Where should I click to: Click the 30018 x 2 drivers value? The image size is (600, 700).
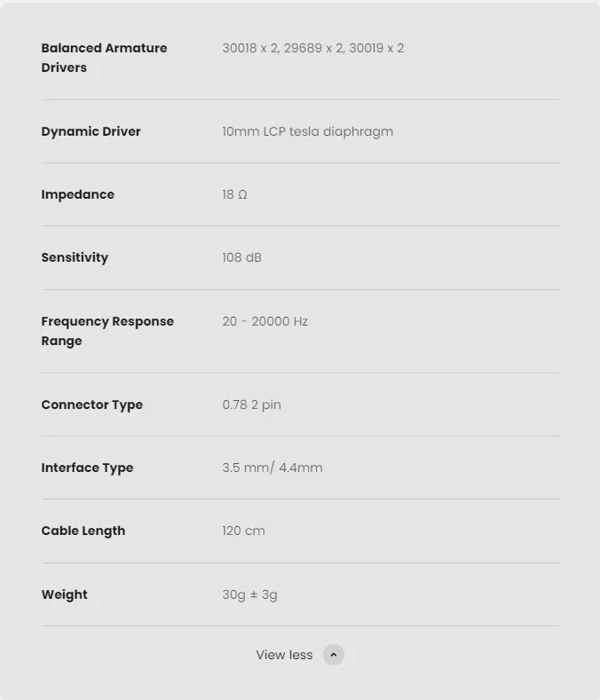312,48
